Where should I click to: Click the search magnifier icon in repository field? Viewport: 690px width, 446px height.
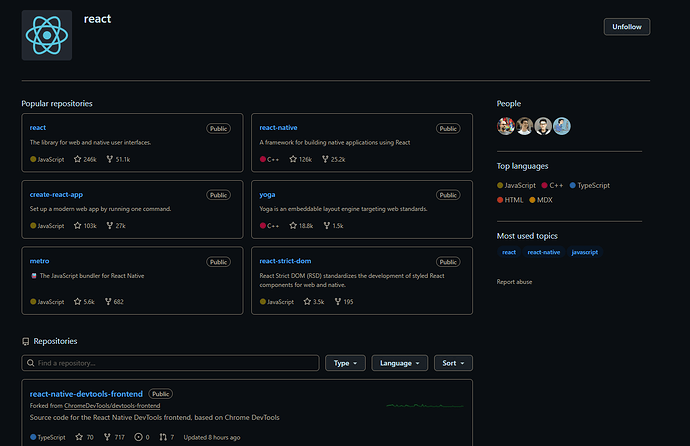point(30,363)
